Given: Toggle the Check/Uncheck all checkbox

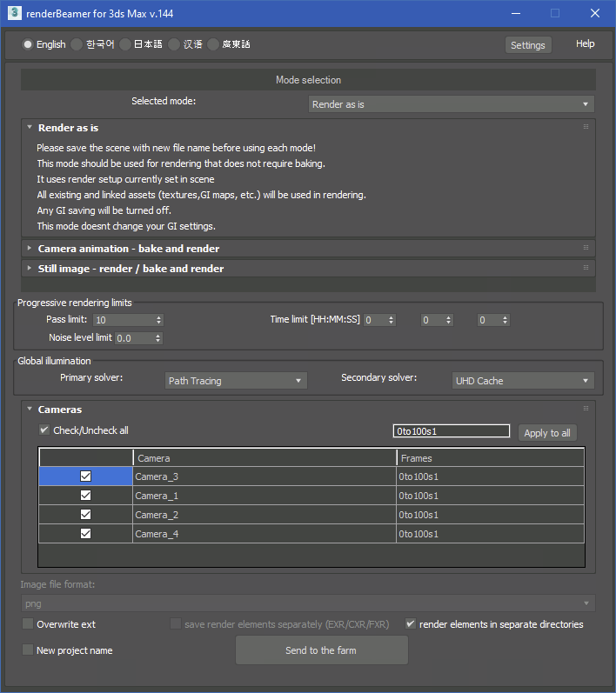Looking at the screenshot, I should (44, 430).
